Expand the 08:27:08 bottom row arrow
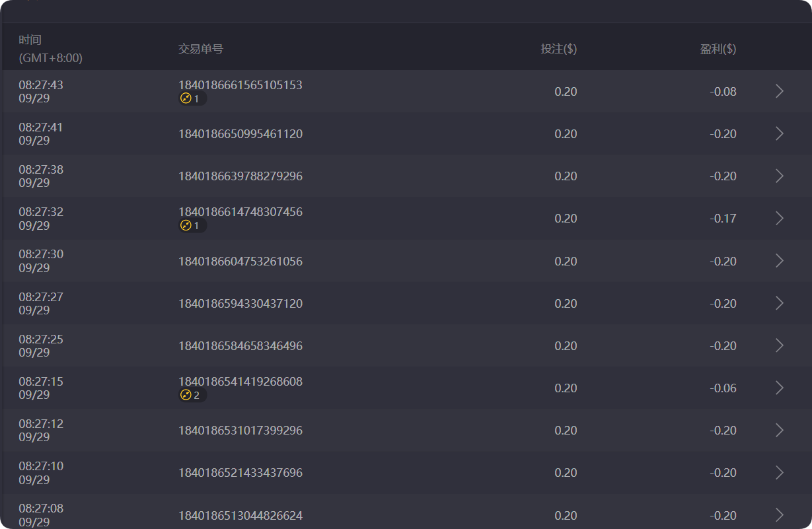Viewport: 812px width, 529px height. tap(780, 514)
